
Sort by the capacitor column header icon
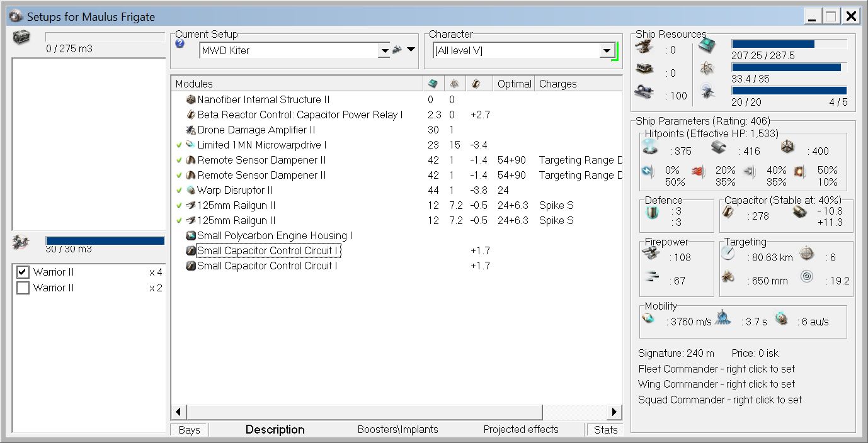(x=476, y=83)
